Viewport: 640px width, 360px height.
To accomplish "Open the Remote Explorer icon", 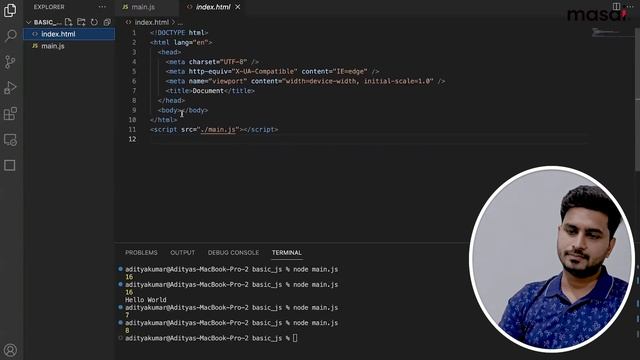I will pos(10,140).
